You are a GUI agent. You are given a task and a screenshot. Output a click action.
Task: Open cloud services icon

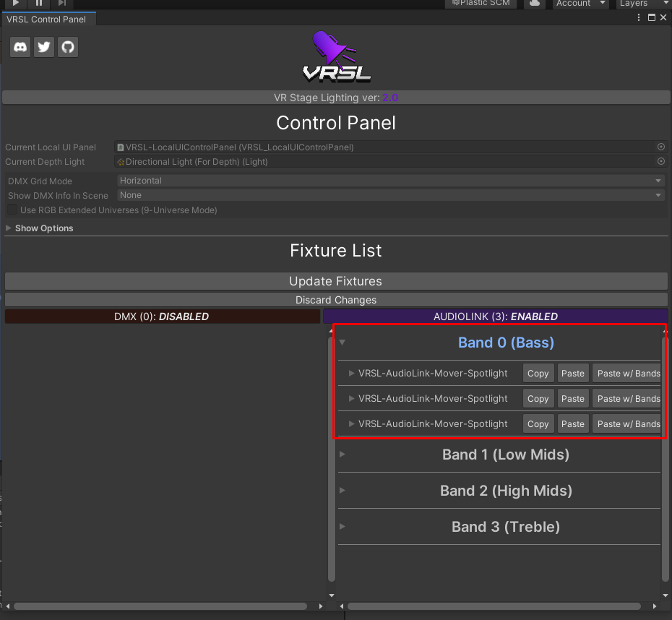point(535,4)
